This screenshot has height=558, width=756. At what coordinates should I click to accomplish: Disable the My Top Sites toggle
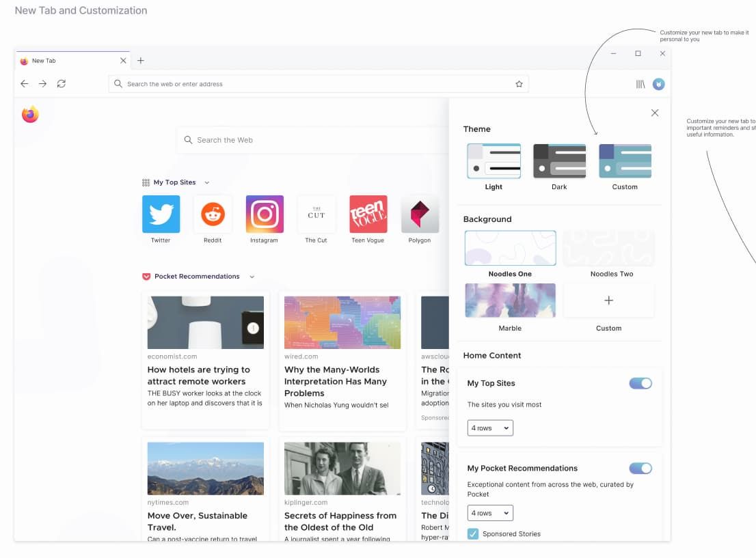[x=640, y=383]
